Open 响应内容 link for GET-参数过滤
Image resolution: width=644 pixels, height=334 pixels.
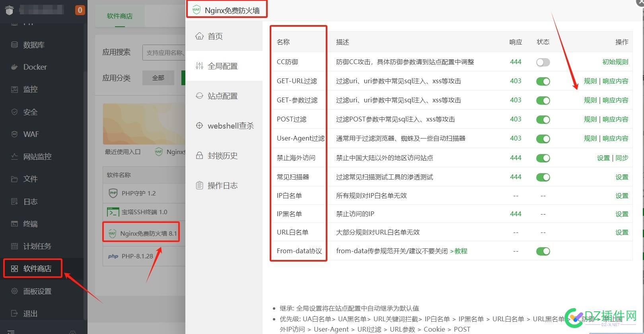(615, 100)
